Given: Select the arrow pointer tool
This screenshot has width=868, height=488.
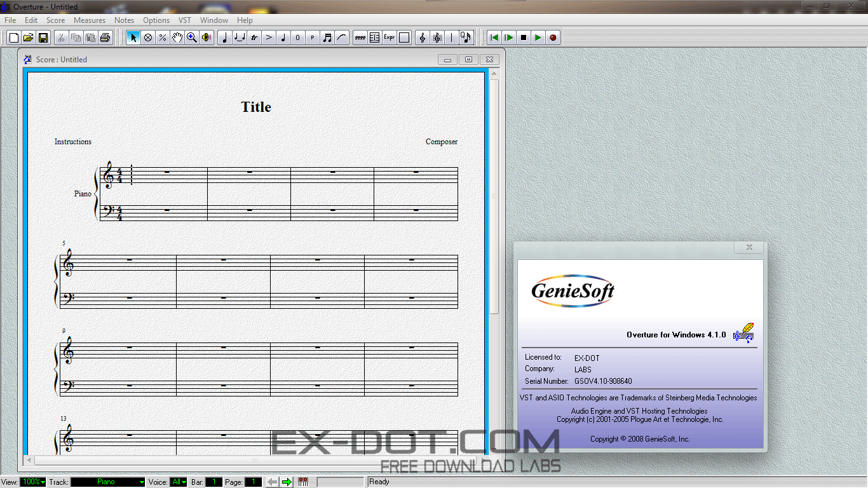Looking at the screenshot, I should [133, 37].
